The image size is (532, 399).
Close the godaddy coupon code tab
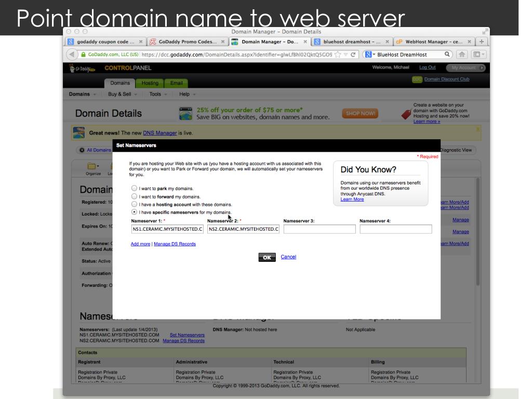(x=141, y=42)
